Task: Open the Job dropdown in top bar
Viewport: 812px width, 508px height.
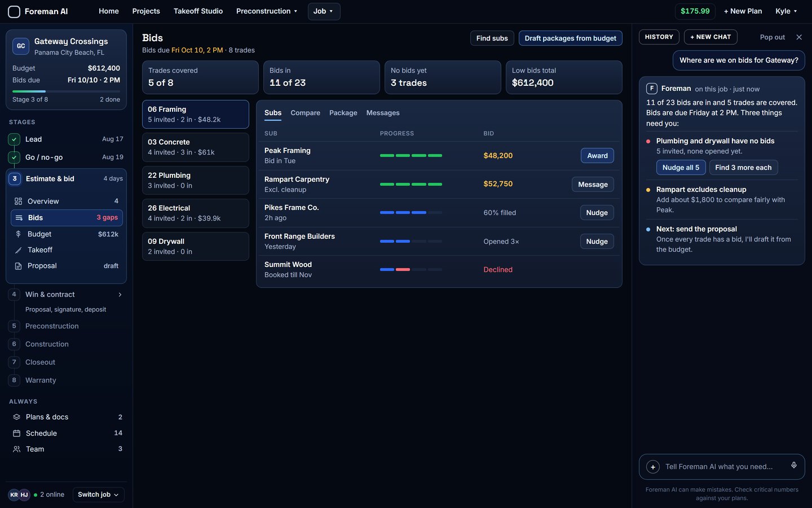Action: [324, 11]
